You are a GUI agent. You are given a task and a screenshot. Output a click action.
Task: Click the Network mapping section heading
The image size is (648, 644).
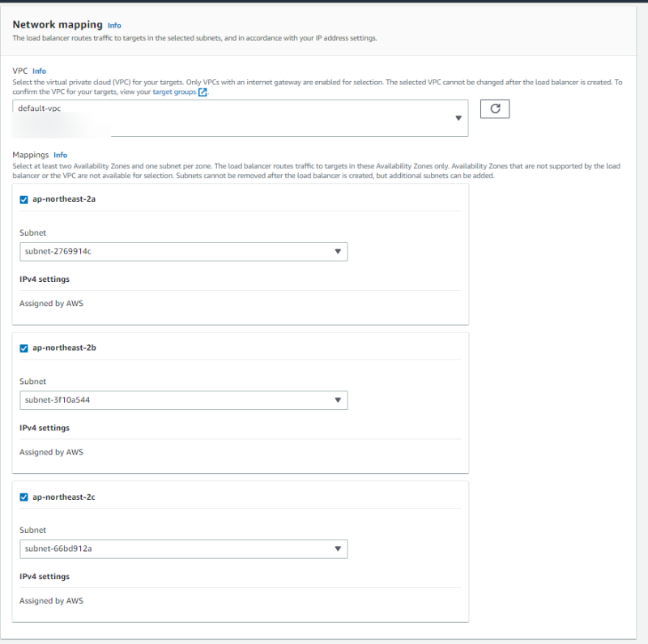(58, 25)
